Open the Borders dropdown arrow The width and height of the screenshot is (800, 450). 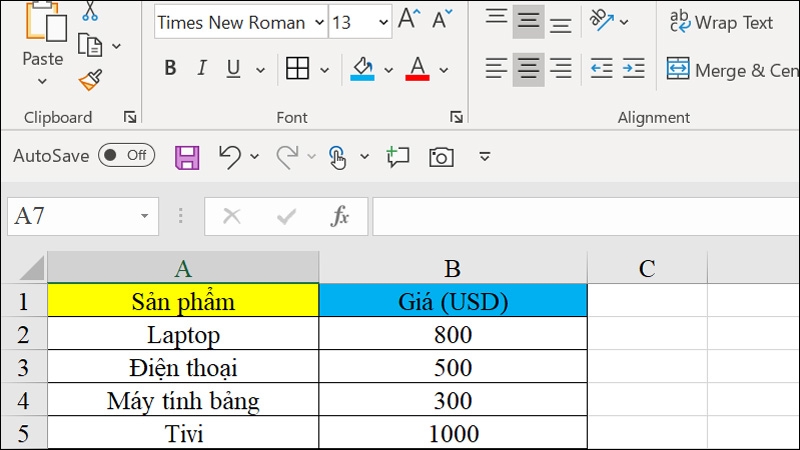[x=324, y=70]
